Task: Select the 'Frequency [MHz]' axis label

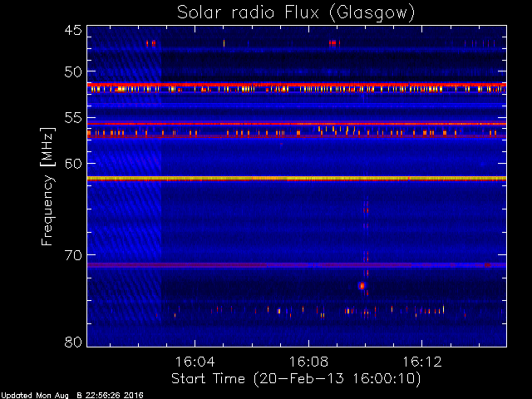Action: (x=47, y=186)
